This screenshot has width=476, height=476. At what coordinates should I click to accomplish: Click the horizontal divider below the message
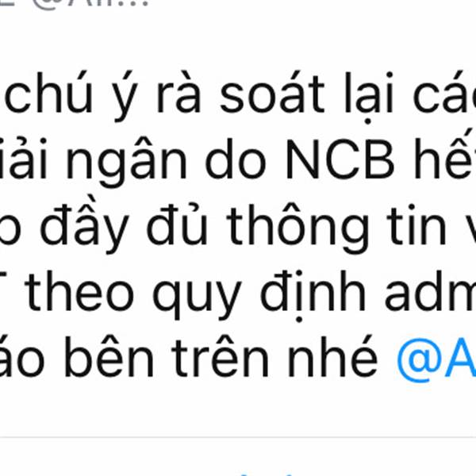point(238,437)
